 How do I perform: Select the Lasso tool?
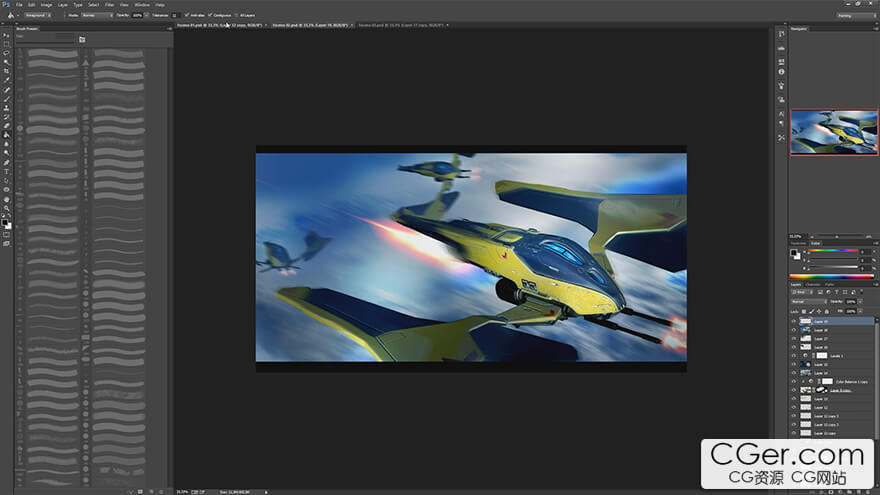point(6,53)
